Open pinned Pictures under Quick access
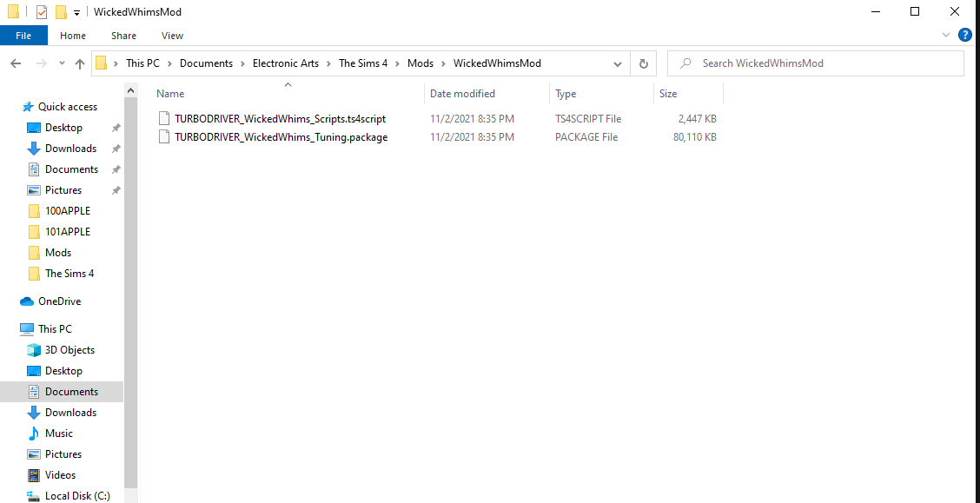 click(63, 190)
